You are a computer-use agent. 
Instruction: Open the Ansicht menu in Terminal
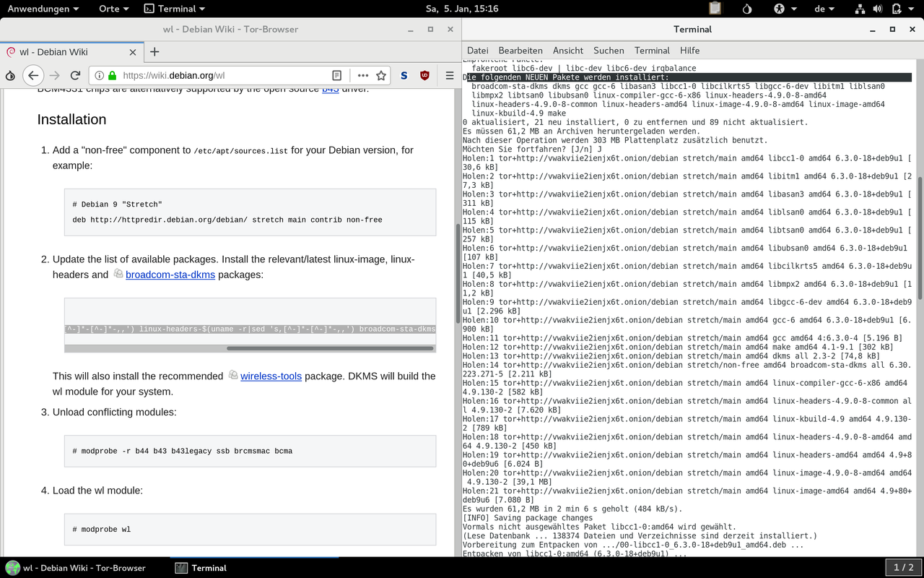(x=568, y=51)
